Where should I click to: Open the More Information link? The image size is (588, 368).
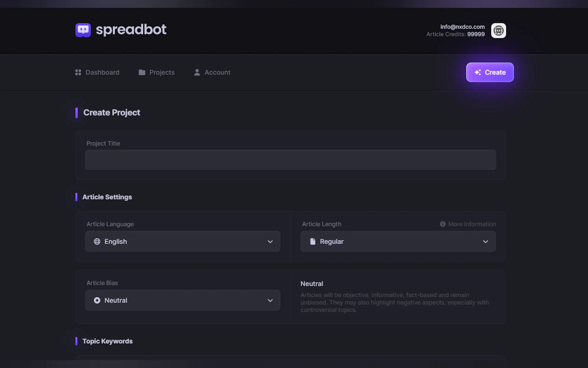point(472,224)
